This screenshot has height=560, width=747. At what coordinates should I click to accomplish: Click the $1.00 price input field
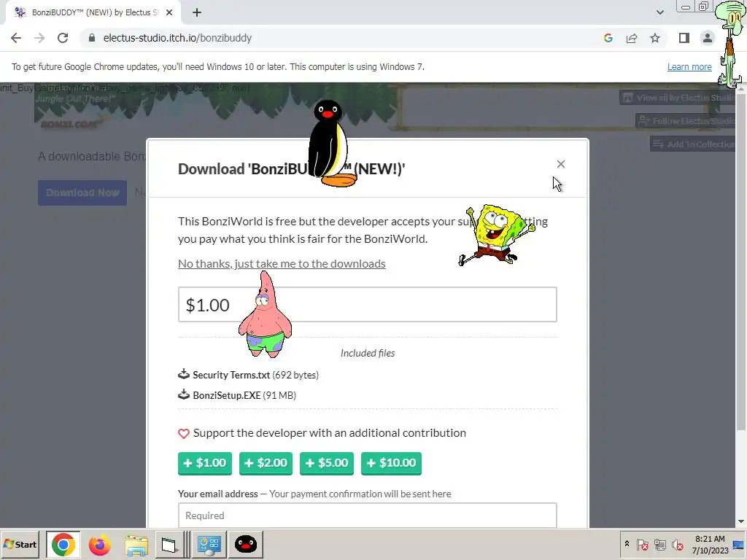tap(368, 305)
